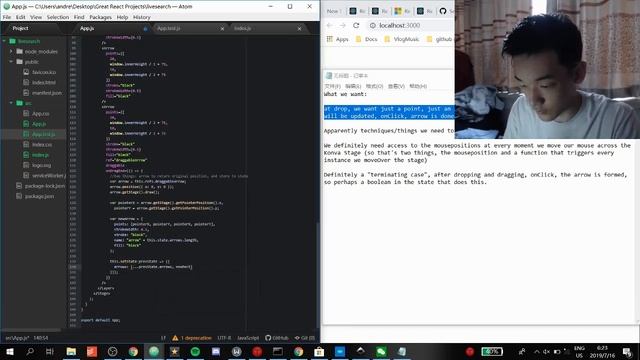
Task: Click the src folder icon
Action: tap(19, 103)
